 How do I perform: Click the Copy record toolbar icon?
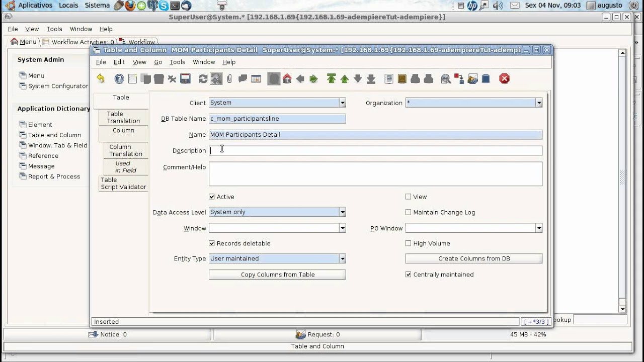pyautogui.click(x=145, y=78)
